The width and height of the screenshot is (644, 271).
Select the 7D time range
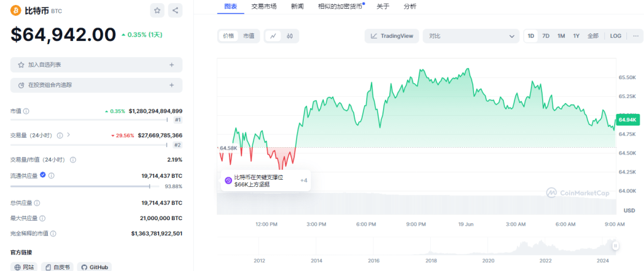[546, 36]
